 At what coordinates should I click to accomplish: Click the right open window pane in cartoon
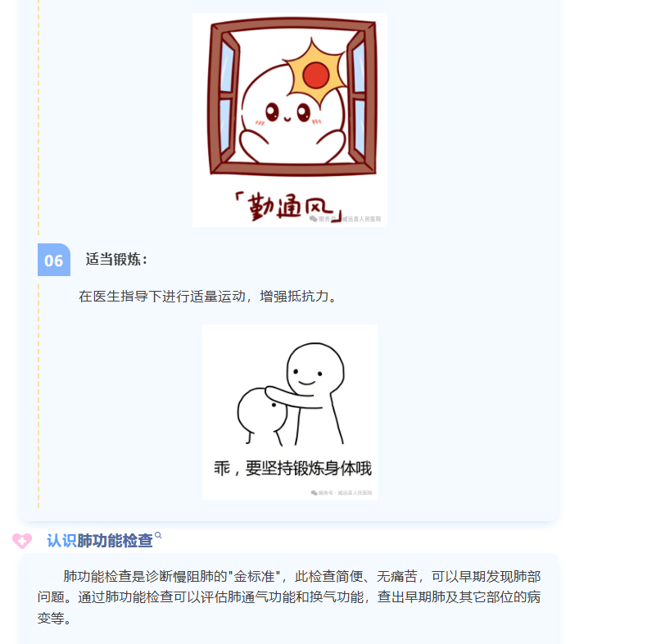click(358, 97)
